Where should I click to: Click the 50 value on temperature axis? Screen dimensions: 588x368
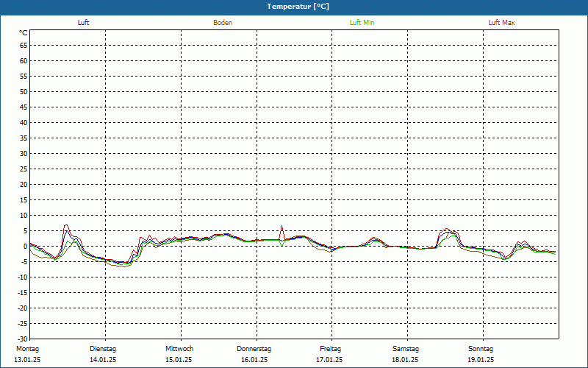pos(24,91)
